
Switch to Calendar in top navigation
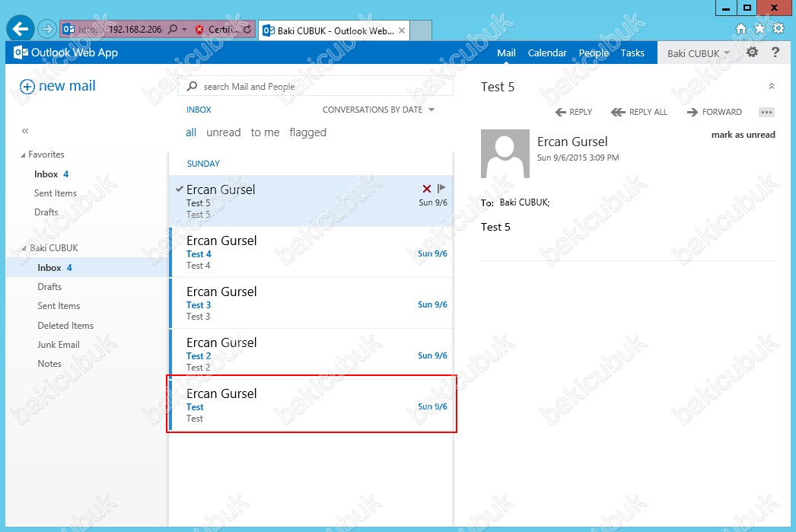(x=547, y=53)
